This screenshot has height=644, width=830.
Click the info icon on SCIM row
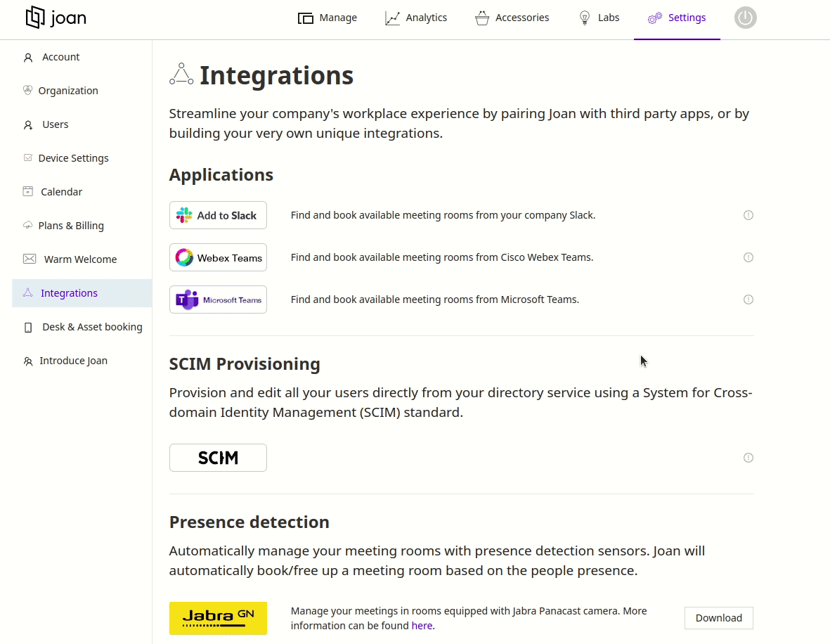pyautogui.click(x=748, y=458)
